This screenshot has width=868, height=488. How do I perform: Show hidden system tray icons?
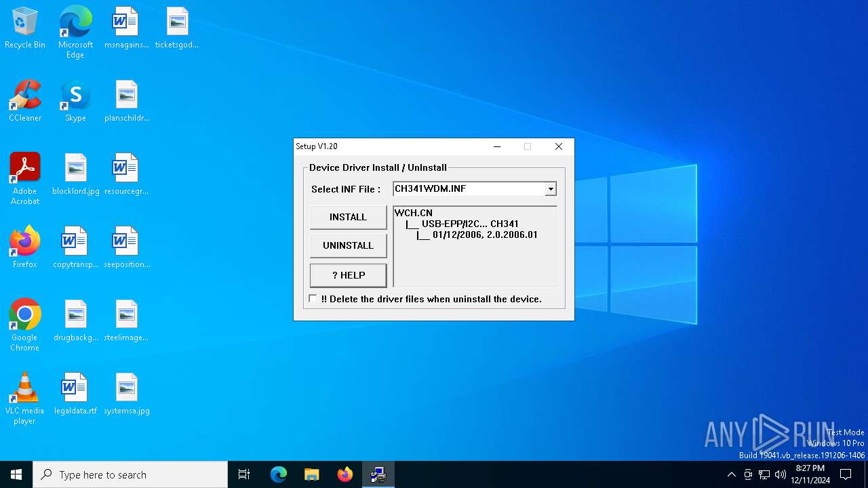(x=731, y=474)
